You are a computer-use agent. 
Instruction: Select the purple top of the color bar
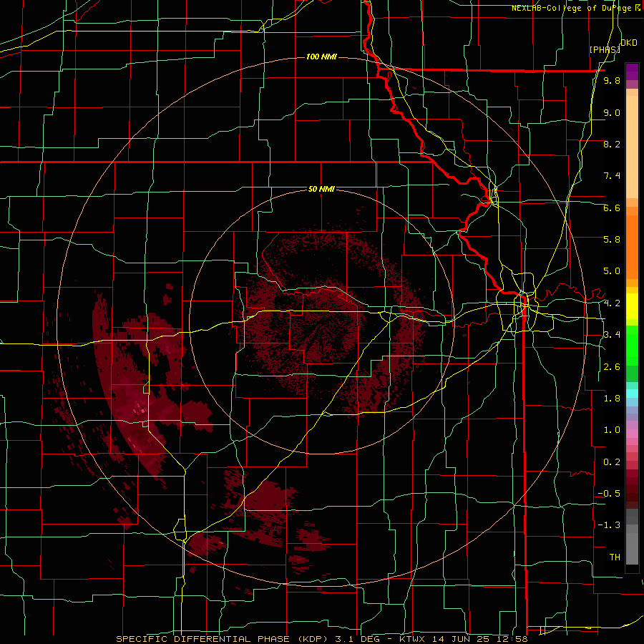click(632, 72)
